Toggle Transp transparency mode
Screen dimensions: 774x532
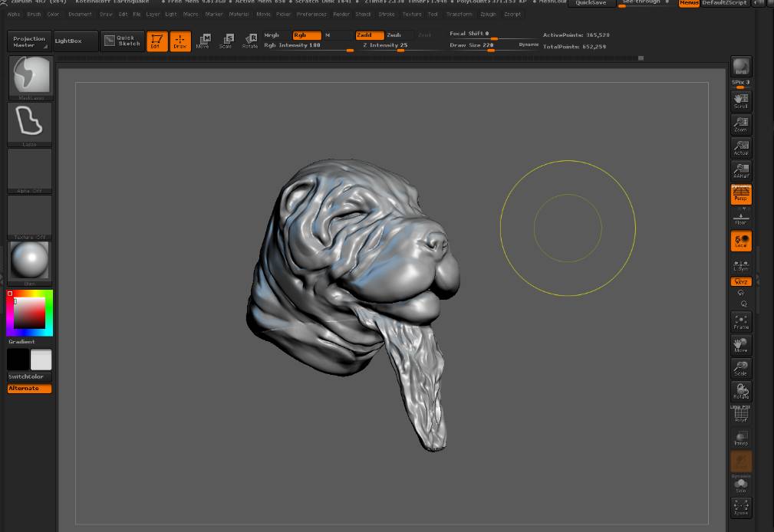pos(741,438)
